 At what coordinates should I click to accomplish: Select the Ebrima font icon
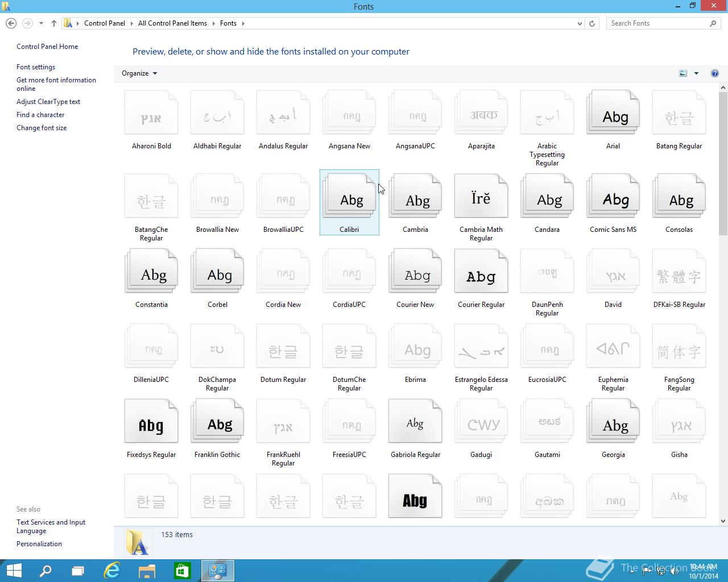[415, 347]
